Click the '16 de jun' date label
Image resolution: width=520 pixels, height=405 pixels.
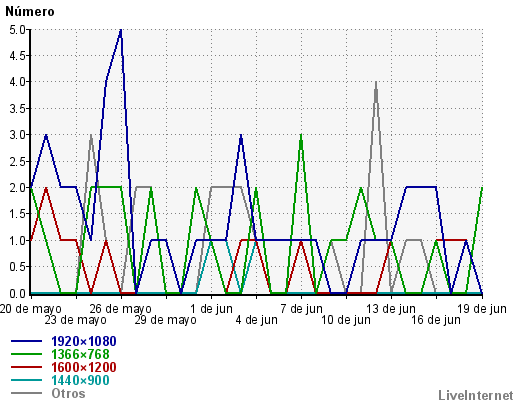pyautogui.click(x=436, y=320)
